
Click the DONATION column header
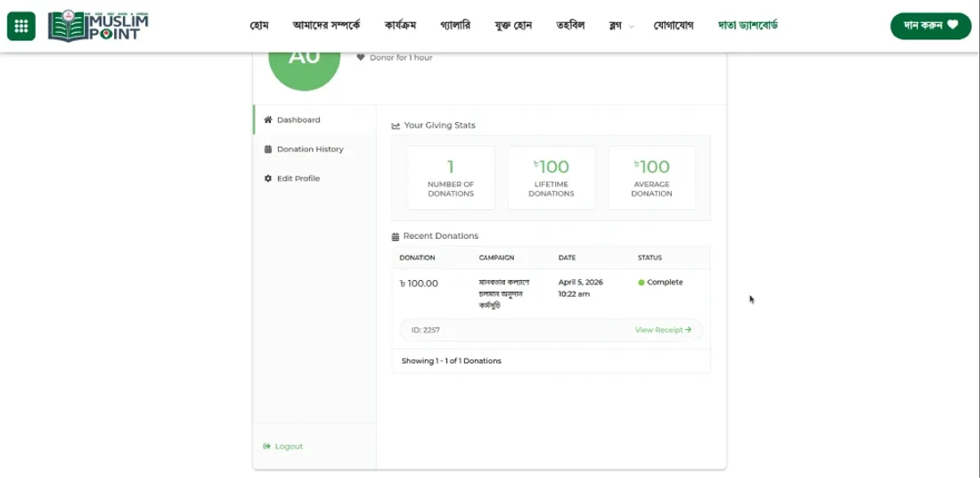click(x=417, y=258)
